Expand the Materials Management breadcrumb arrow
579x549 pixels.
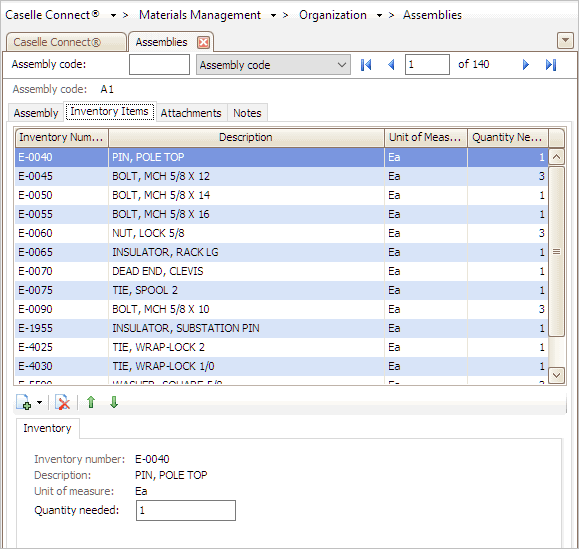pyautogui.click(x=273, y=16)
